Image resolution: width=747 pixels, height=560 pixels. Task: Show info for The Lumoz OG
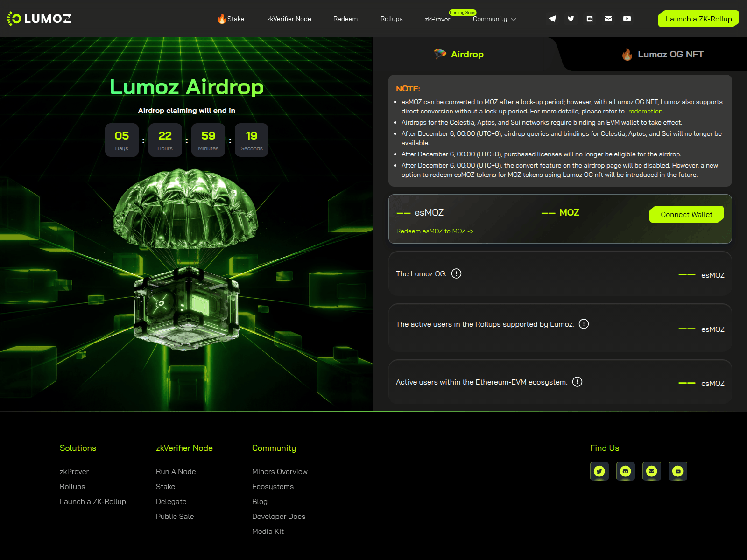(457, 273)
